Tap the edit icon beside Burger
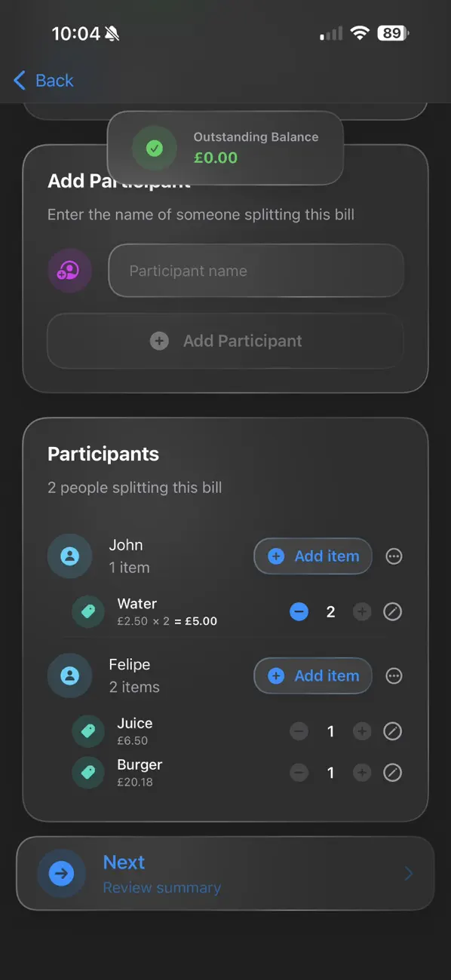 point(392,772)
